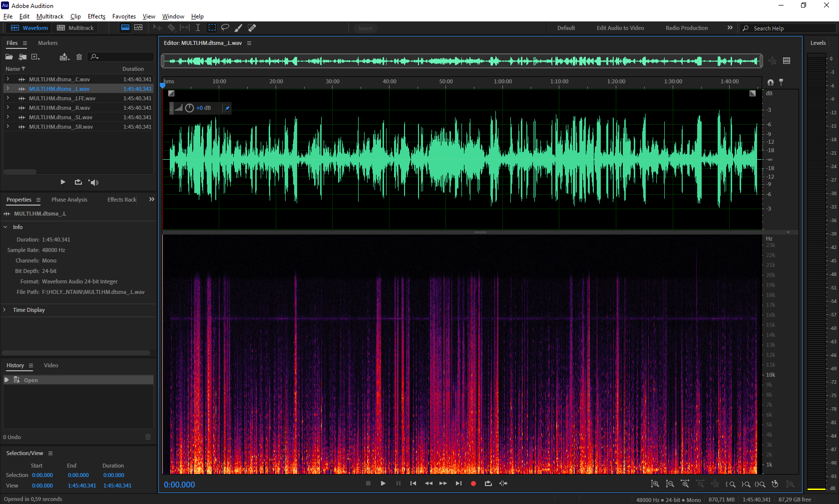The image size is (839, 504).
Task: Click the Search Help input field
Action: point(792,28)
